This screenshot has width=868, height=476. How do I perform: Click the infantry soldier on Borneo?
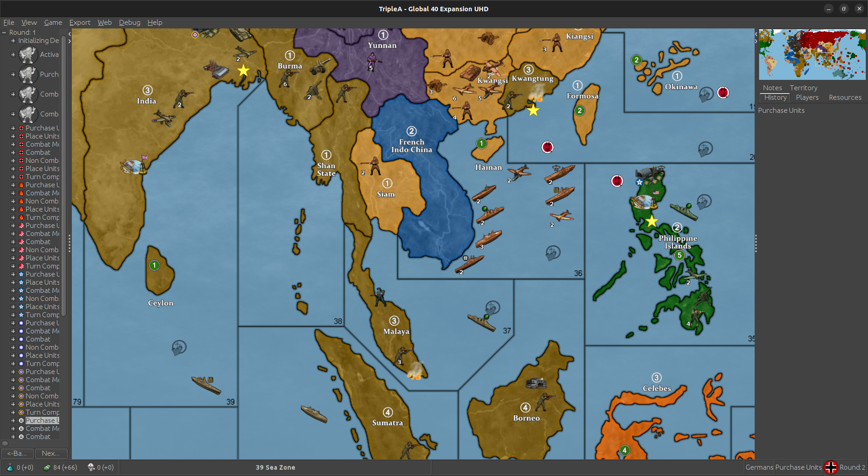pos(545,402)
